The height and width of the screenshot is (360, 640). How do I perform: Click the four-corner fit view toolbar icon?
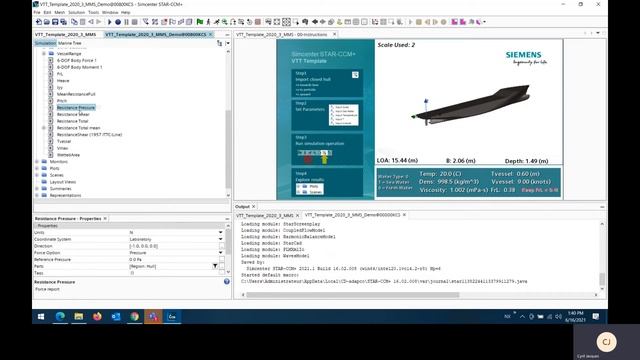pyautogui.click(x=277, y=22)
